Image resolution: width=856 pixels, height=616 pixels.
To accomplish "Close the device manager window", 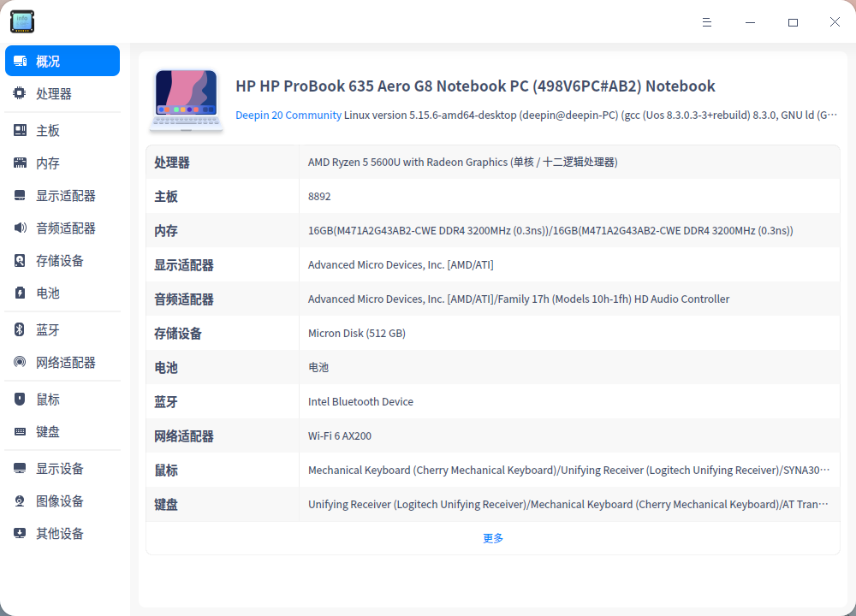I will click(835, 22).
